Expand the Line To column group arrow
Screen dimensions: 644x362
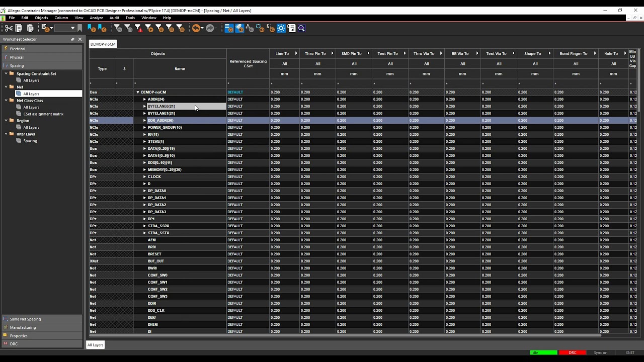click(296, 53)
